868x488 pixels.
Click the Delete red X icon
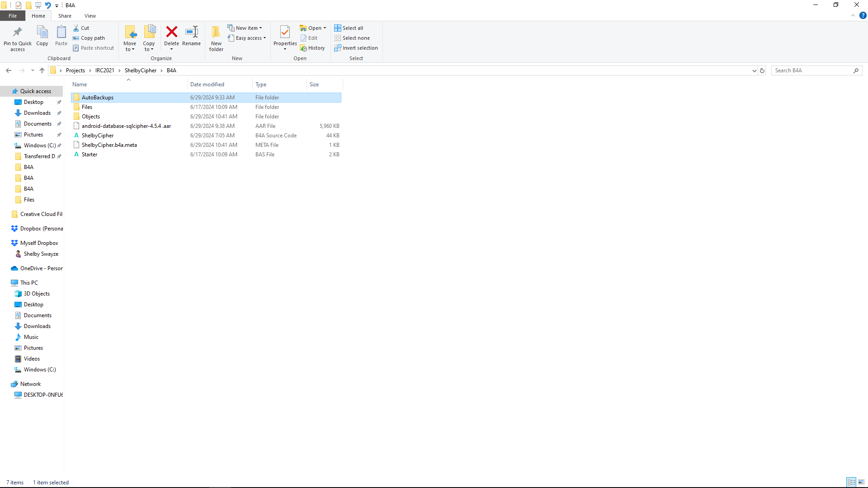pos(171,32)
